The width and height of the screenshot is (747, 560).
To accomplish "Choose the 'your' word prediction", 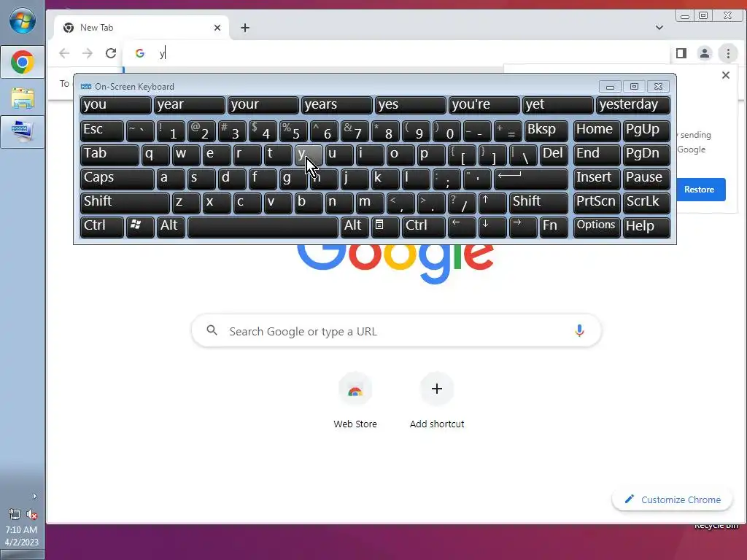I will pos(263,105).
